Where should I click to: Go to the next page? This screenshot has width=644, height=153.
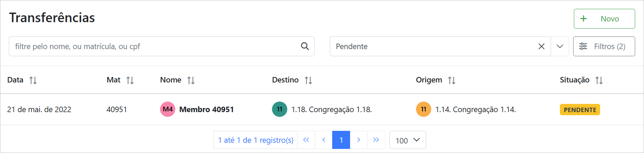[359, 140]
